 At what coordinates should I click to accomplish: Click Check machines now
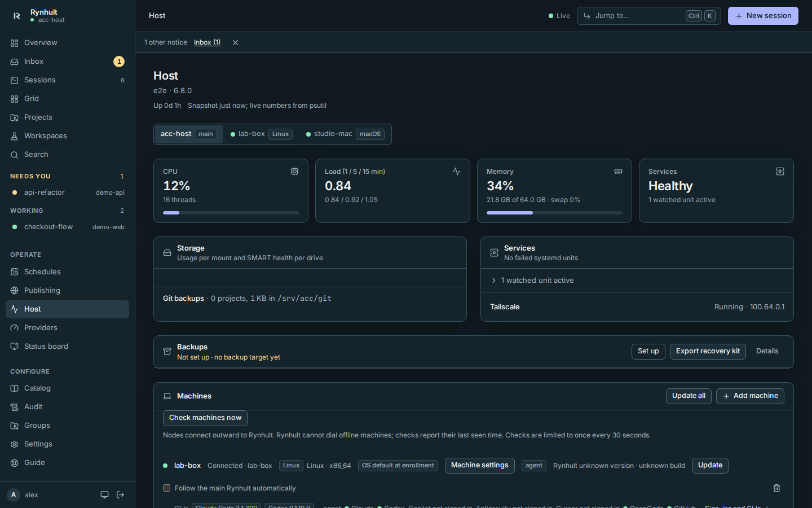tap(205, 418)
